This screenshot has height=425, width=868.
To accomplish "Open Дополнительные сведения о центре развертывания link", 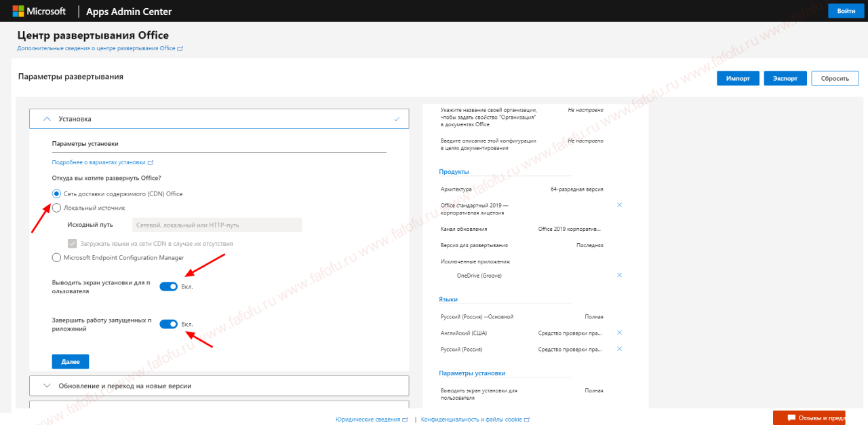I will (x=100, y=49).
